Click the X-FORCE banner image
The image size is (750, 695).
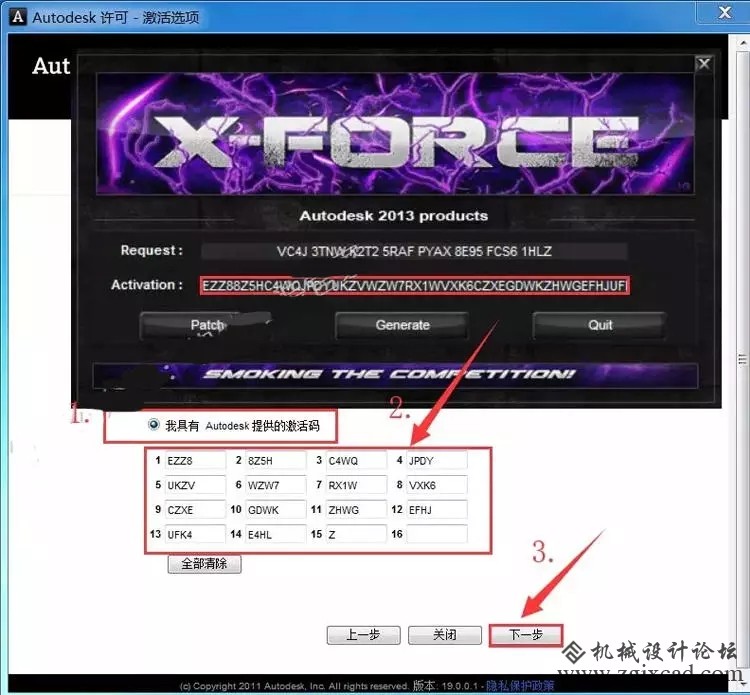click(x=396, y=133)
